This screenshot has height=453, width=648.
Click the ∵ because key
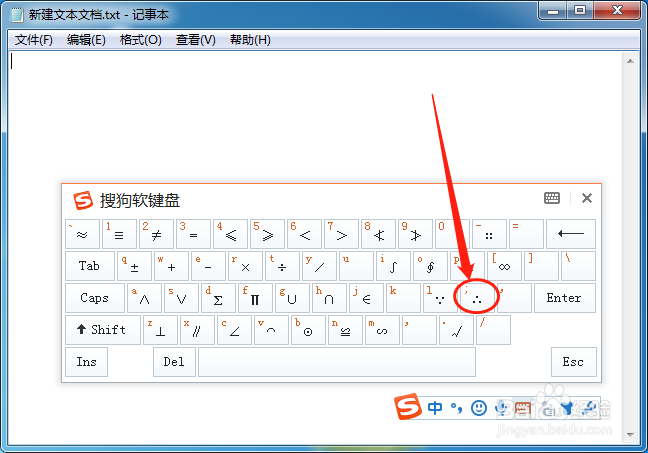tap(440, 298)
